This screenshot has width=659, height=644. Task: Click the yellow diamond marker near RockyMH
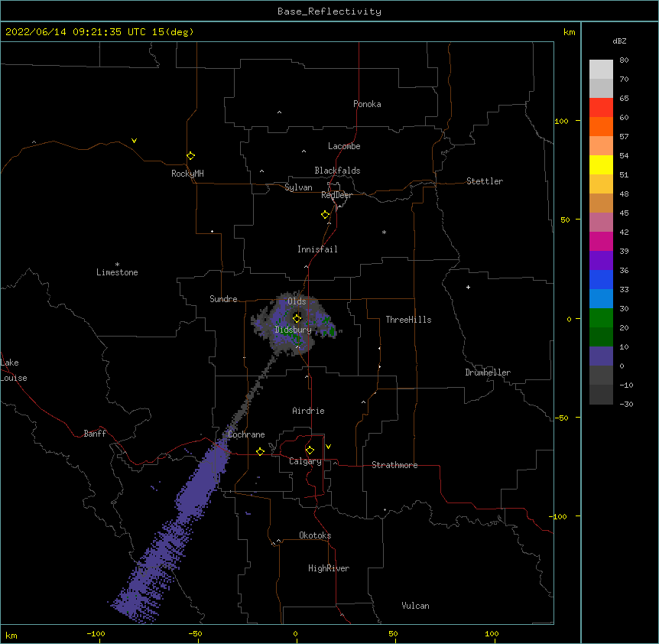click(190, 156)
